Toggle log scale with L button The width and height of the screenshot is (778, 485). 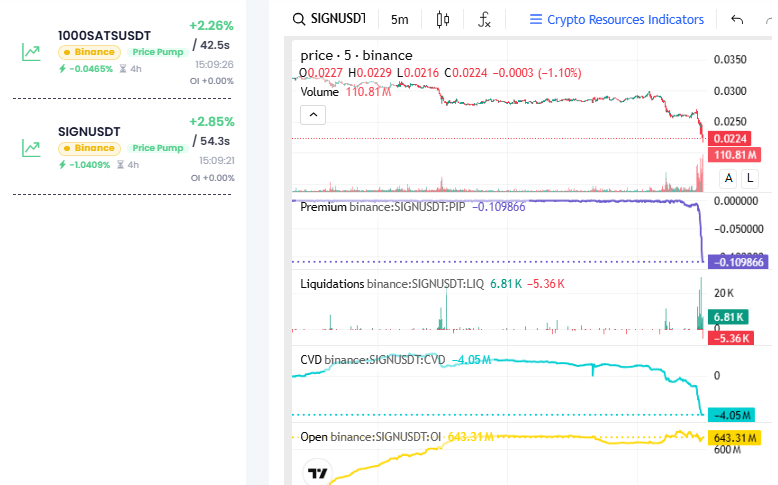tap(750, 178)
